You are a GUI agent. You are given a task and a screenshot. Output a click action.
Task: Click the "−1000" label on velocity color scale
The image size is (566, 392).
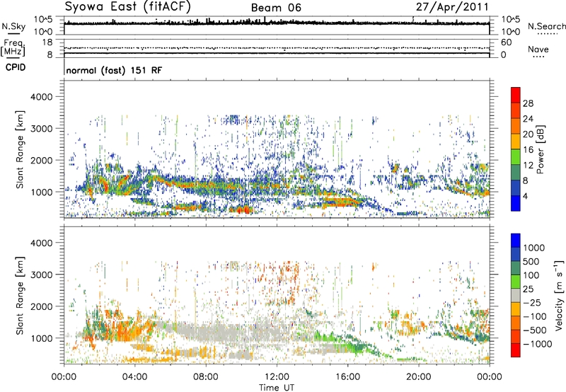[x=538, y=344]
